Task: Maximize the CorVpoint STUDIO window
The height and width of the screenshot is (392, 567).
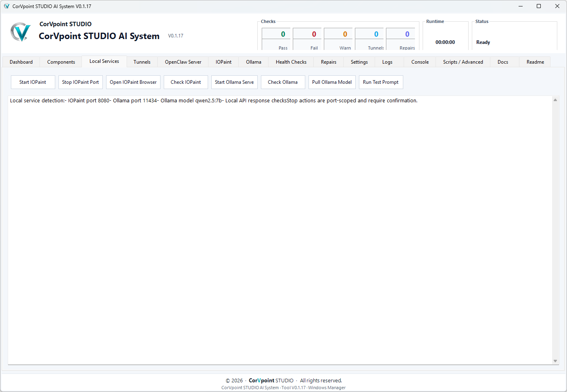Action: coord(539,6)
